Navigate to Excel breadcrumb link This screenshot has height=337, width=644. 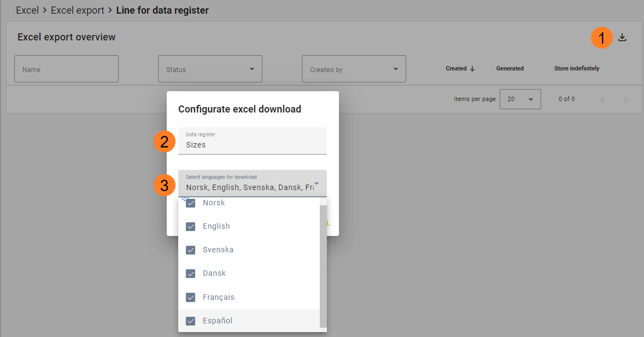27,10
